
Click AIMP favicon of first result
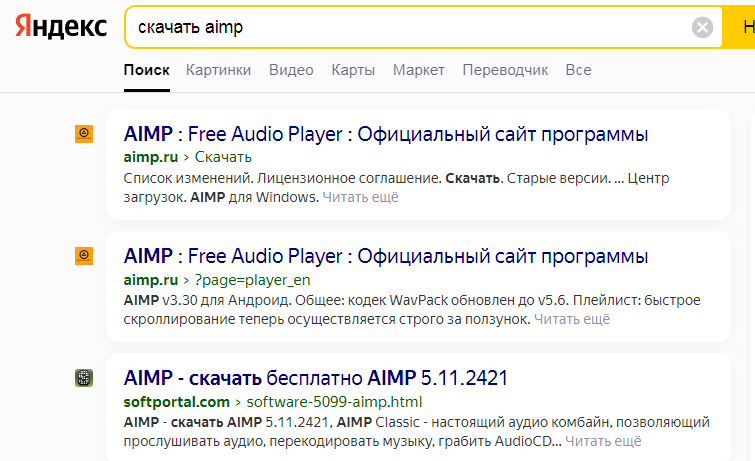[84, 134]
